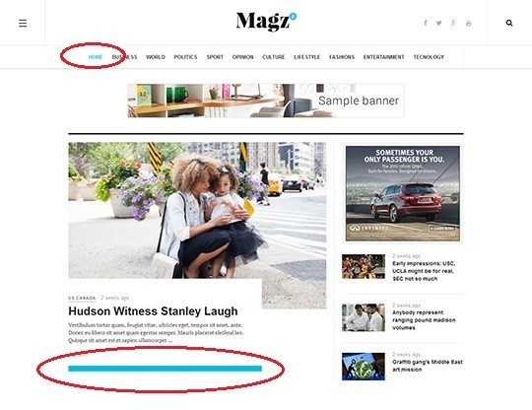
Task: Click the Infiniti car ad image
Action: (403, 193)
